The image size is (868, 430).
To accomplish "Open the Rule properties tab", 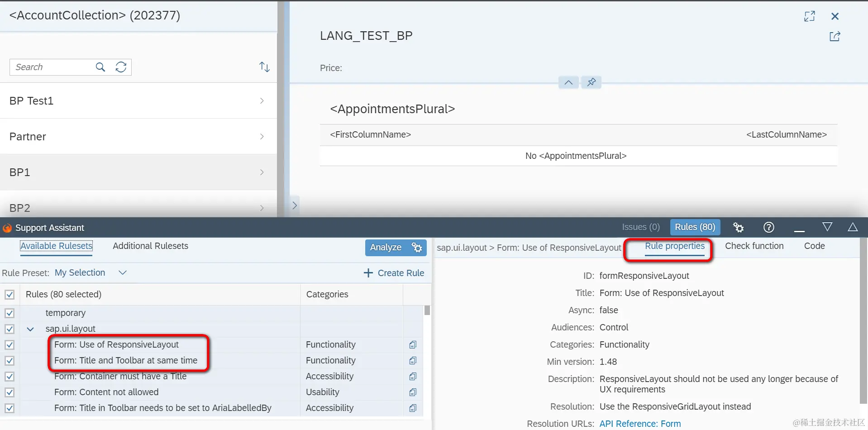I will click(x=675, y=246).
